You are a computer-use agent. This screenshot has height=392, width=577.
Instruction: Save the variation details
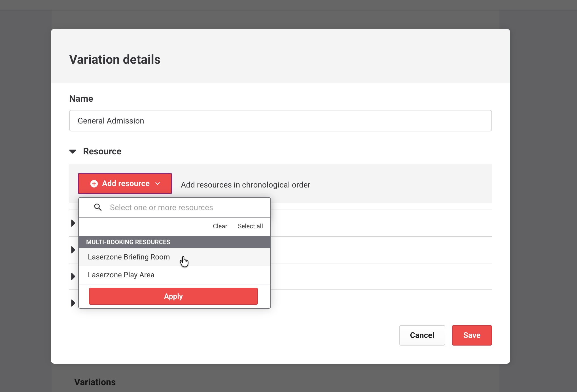pyautogui.click(x=472, y=335)
